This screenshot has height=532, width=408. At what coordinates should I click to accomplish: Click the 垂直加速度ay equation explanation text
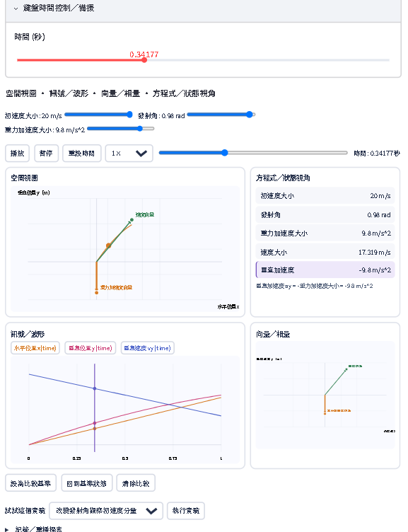click(315, 286)
